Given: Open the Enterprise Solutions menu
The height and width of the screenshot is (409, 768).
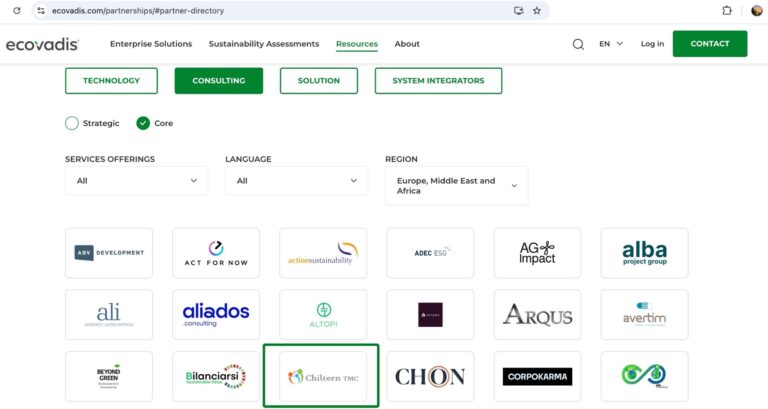Looking at the screenshot, I should 151,44.
